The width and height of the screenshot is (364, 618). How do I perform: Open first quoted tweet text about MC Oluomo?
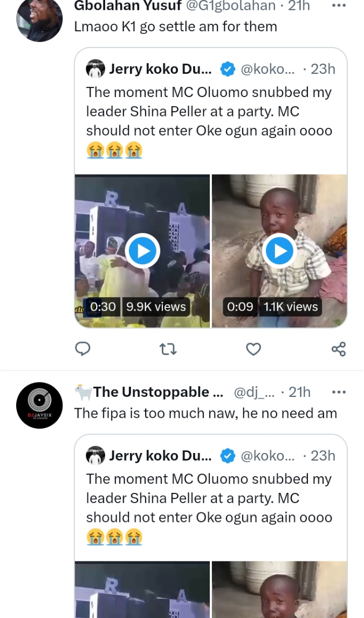(209, 112)
